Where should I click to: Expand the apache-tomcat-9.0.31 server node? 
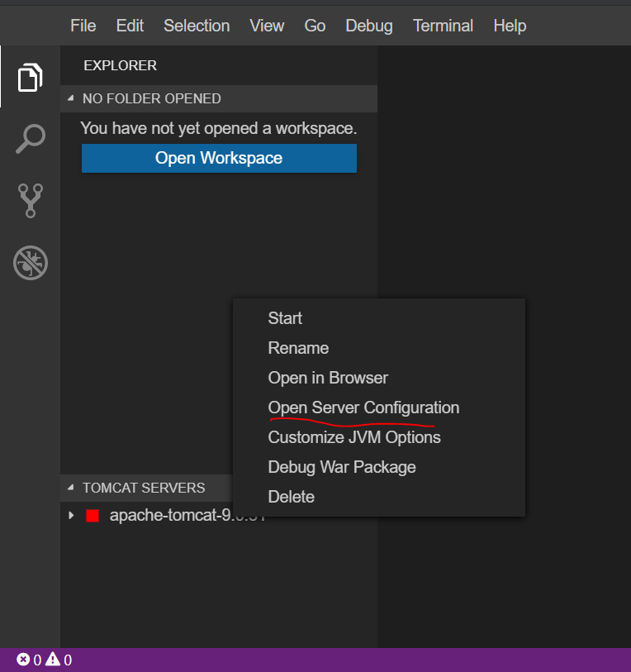pos(70,515)
